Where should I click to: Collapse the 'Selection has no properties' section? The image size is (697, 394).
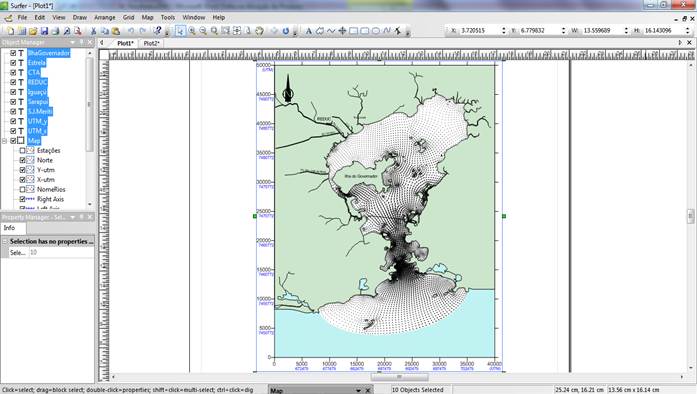5,241
